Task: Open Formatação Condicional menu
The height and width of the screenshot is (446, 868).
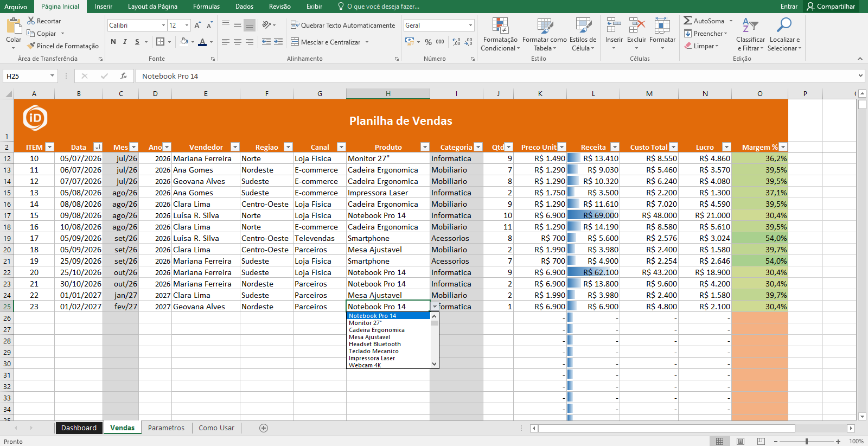Action: click(500, 34)
